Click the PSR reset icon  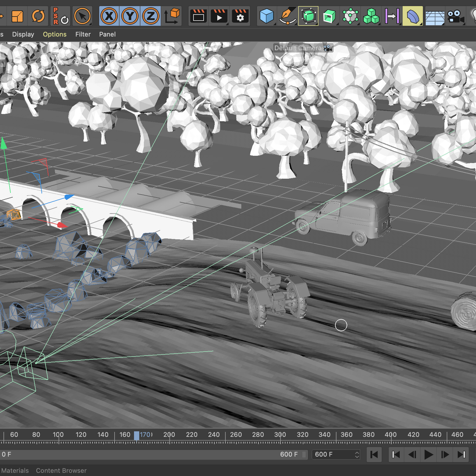click(x=61, y=16)
